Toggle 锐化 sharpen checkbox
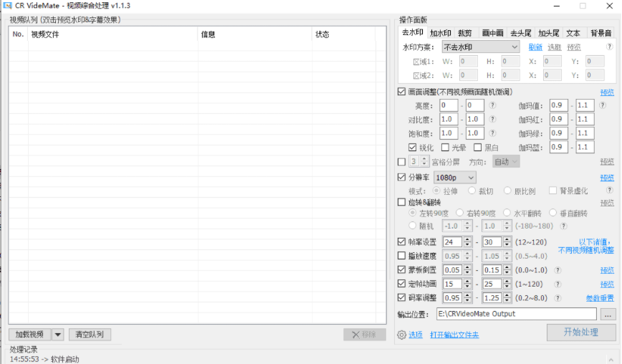 tap(413, 148)
